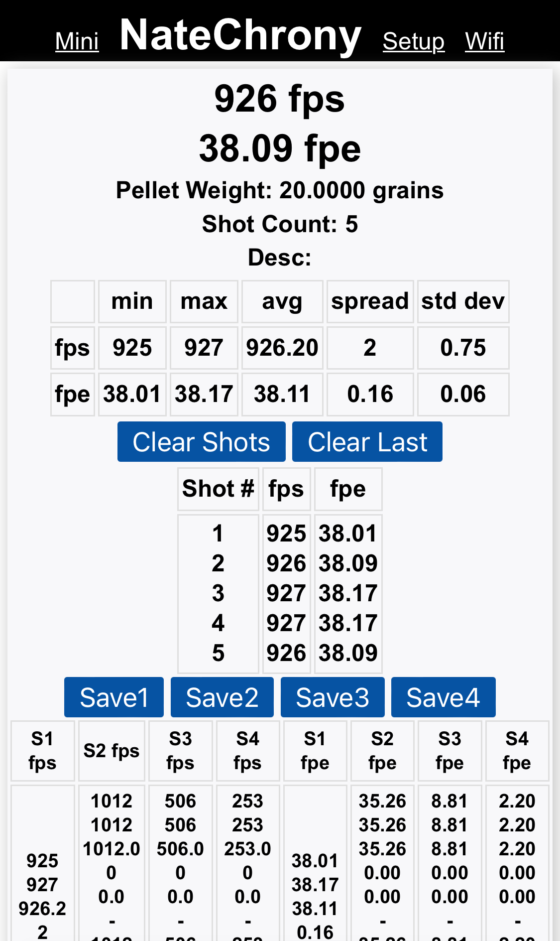Viewport: 560px width, 941px height.
Task: Click the Clear Shots button
Action: (202, 442)
